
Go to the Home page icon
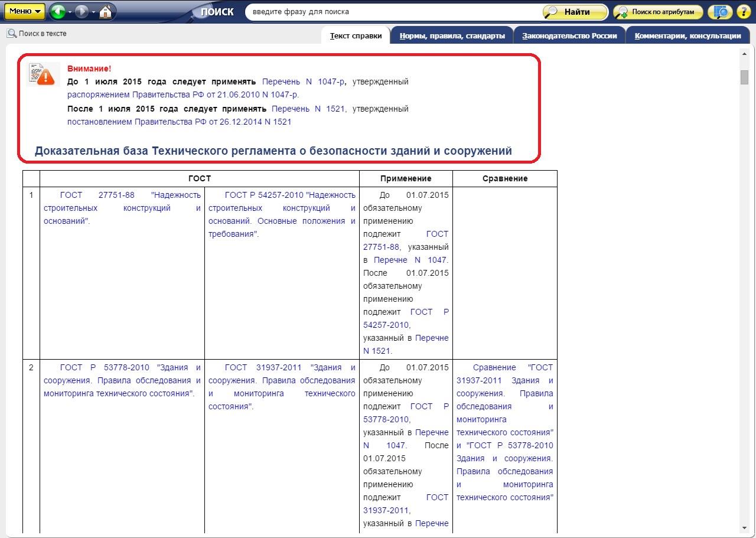(105, 11)
